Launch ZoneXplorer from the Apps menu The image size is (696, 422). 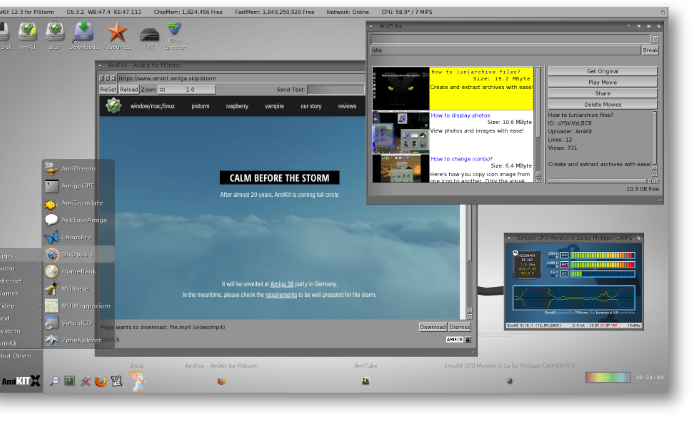click(x=78, y=340)
